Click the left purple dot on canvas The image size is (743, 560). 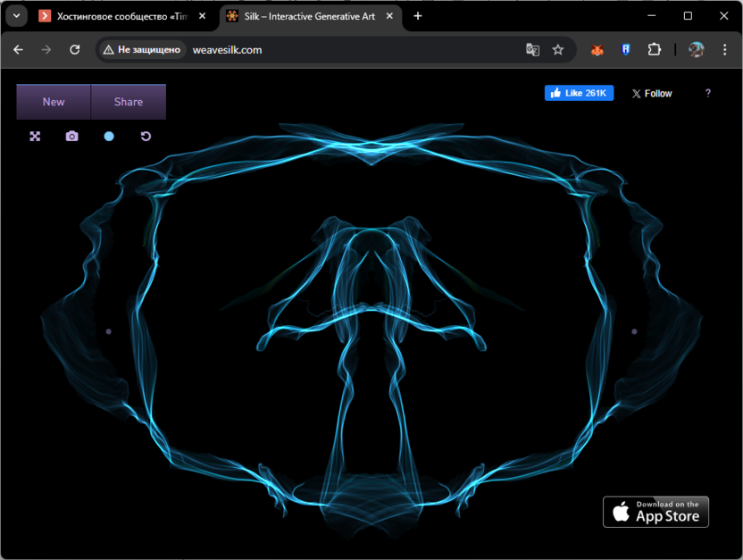pyautogui.click(x=109, y=331)
